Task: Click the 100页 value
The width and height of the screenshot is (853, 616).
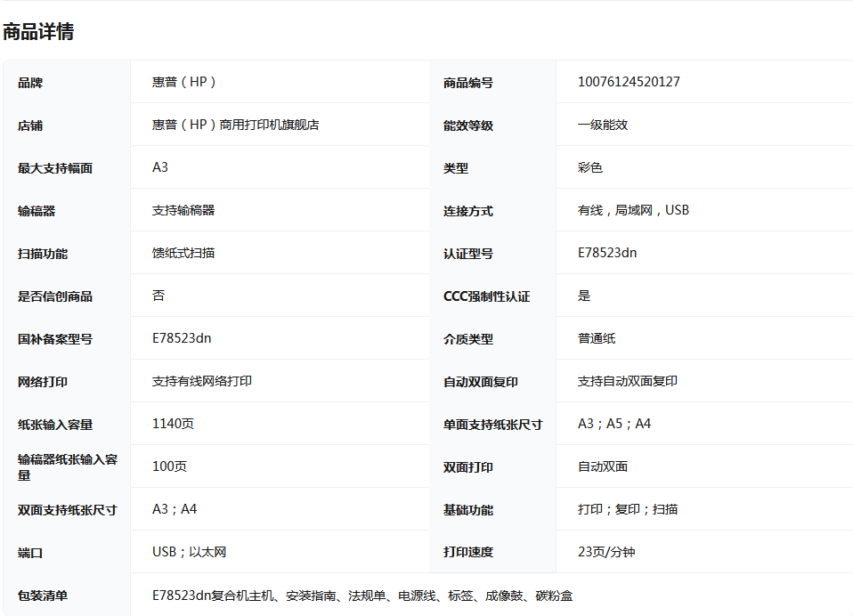Action: coord(170,466)
